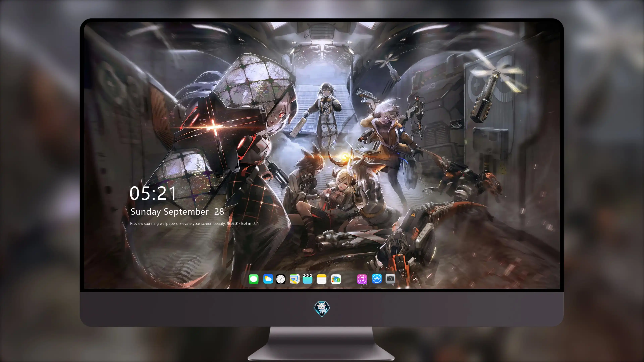Open the Camera app in the dock
The height and width of the screenshot is (362, 644).
390,279
